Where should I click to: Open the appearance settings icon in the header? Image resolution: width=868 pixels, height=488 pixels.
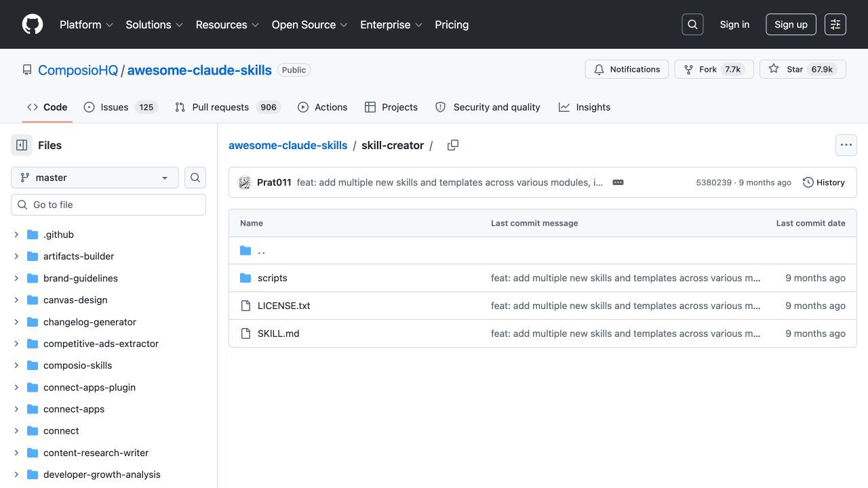tap(835, 24)
